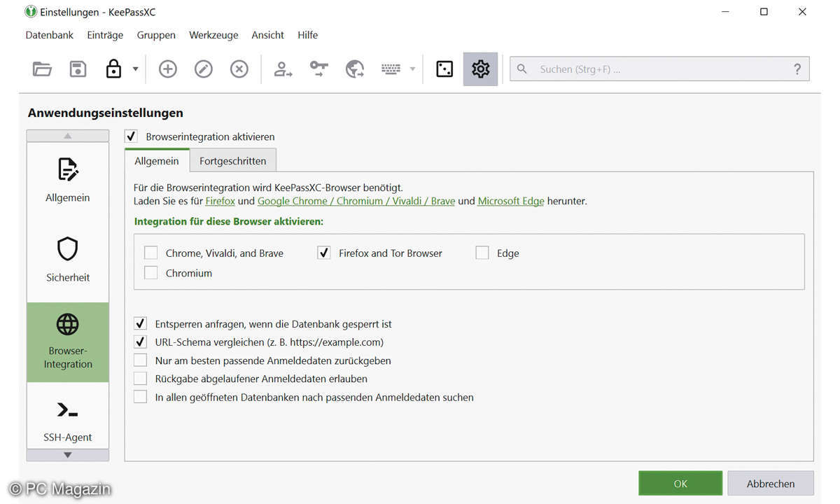This screenshot has height=504, width=840.
Task: Expand auto-type dropdown arrow
Action: (x=412, y=69)
